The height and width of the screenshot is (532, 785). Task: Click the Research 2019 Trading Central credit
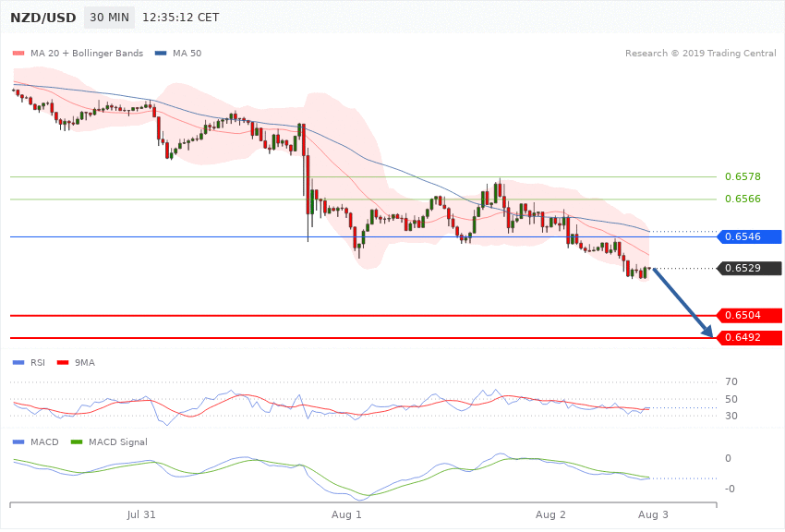point(700,53)
